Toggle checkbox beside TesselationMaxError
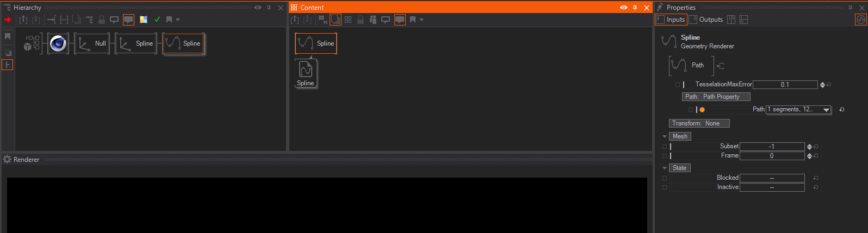The image size is (868, 233). click(x=678, y=85)
